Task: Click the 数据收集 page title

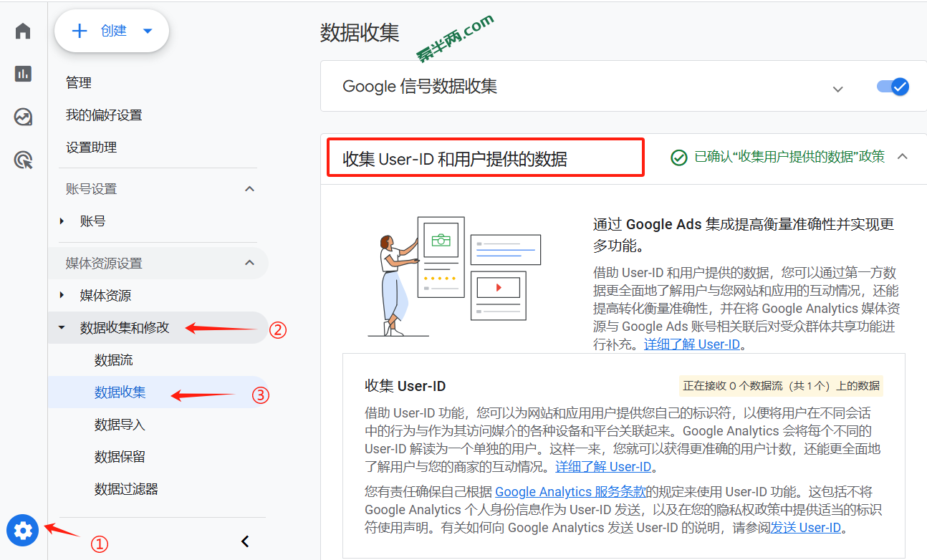Action: (x=360, y=33)
